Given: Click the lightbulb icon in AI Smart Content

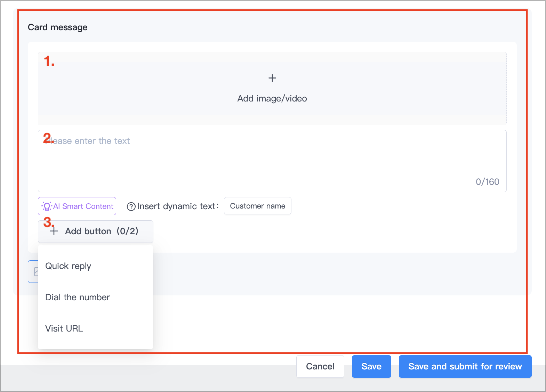Looking at the screenshot, I should 47,206.
